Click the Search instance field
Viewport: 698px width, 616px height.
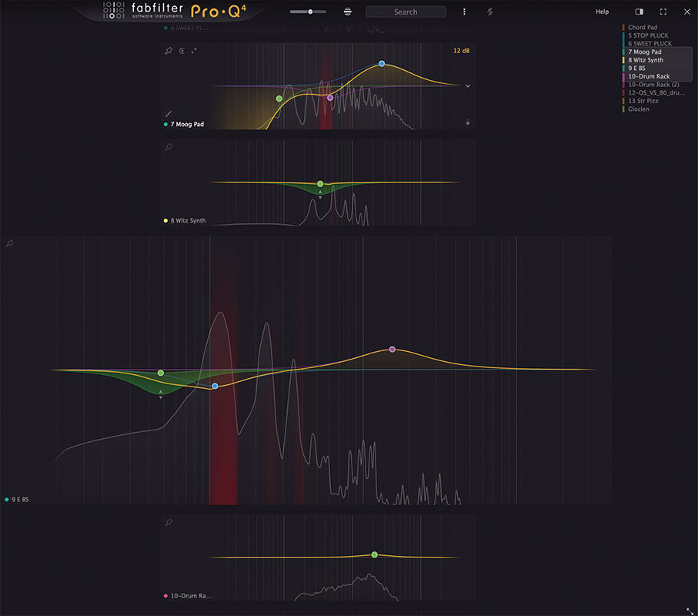(x=406, y=12)
